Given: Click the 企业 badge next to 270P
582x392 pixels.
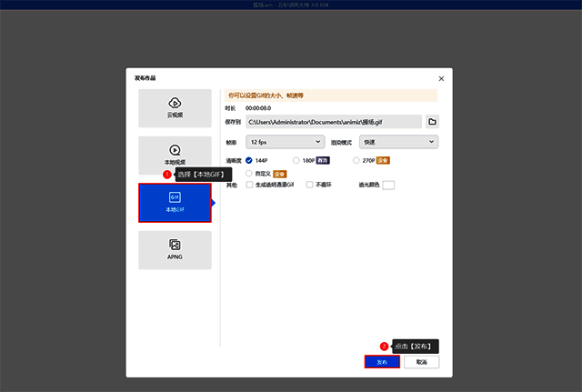Looking at the screenshot, I should (383, 160).
